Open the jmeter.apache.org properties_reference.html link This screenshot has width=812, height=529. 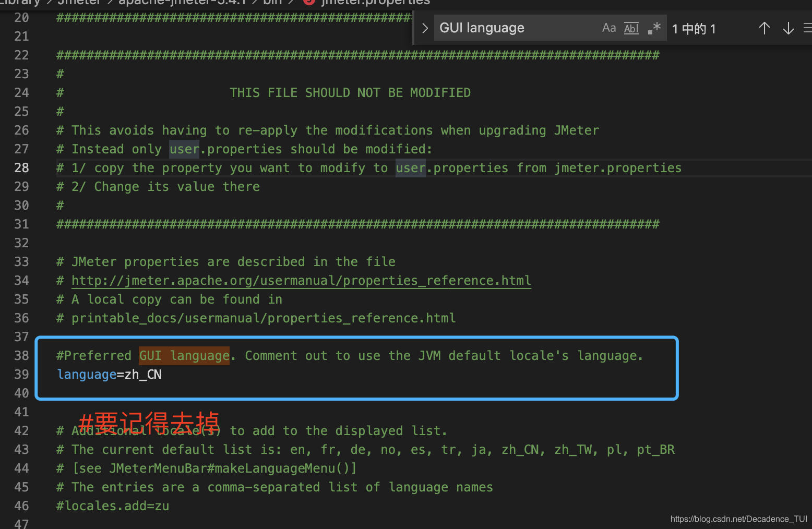[x=301, y=281]
